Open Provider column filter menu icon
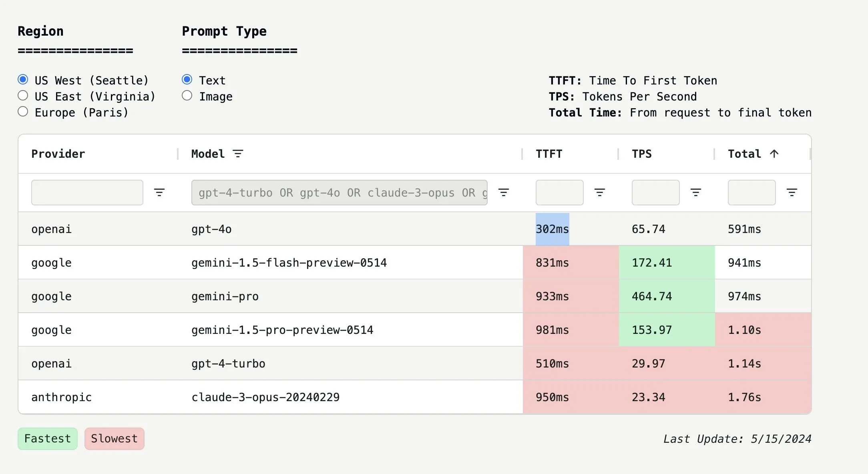This screenshot has height=474, width=868. point(159,193)
